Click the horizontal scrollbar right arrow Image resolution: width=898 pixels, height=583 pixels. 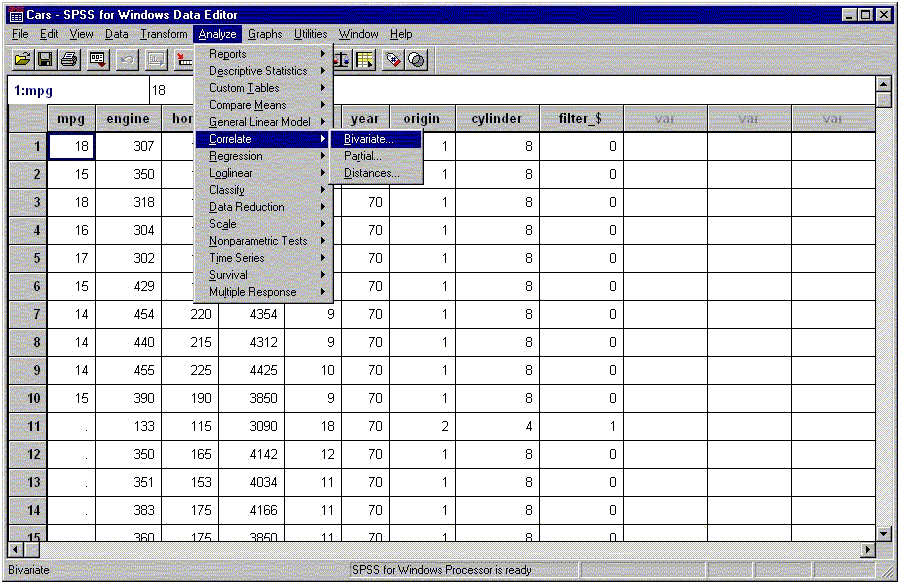point(868,550)
